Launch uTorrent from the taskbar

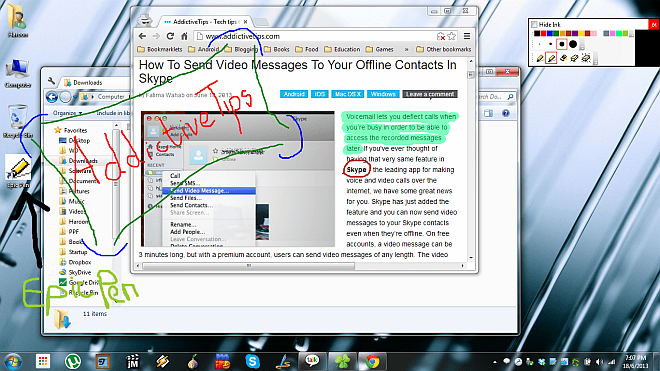tap(73, 361)
